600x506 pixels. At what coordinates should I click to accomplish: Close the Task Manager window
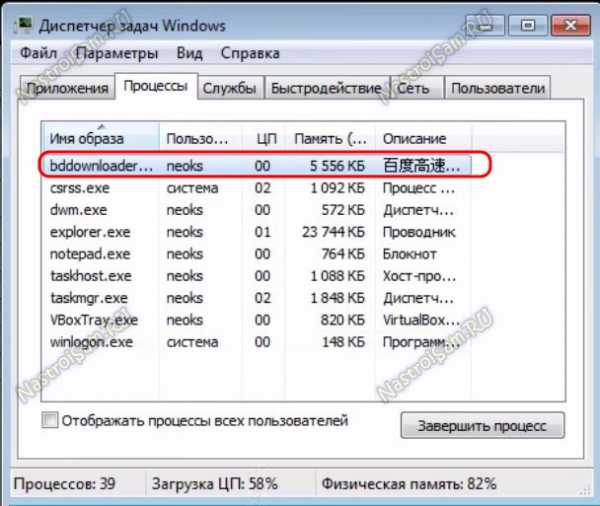point(571,26)
